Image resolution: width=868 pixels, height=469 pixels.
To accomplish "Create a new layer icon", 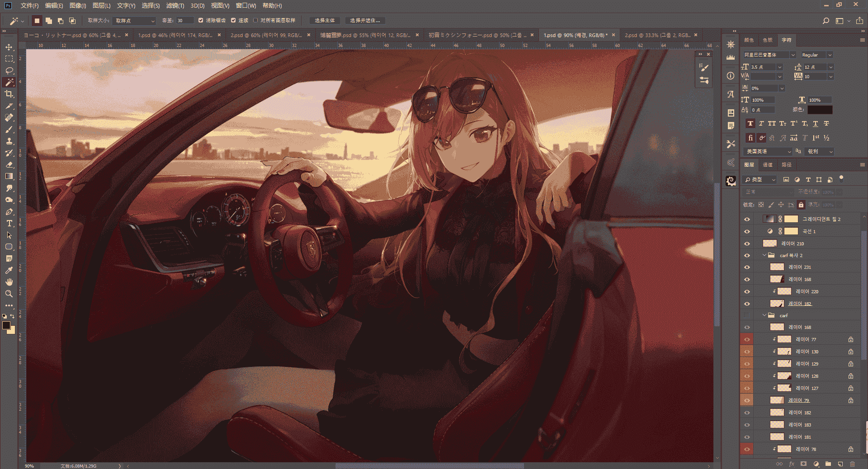I will click(840, 464).
